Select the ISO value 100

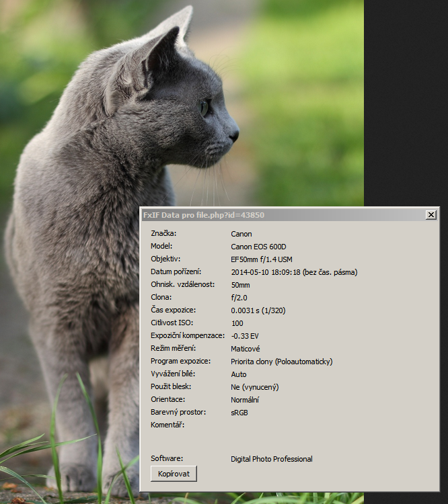(237, 323)
